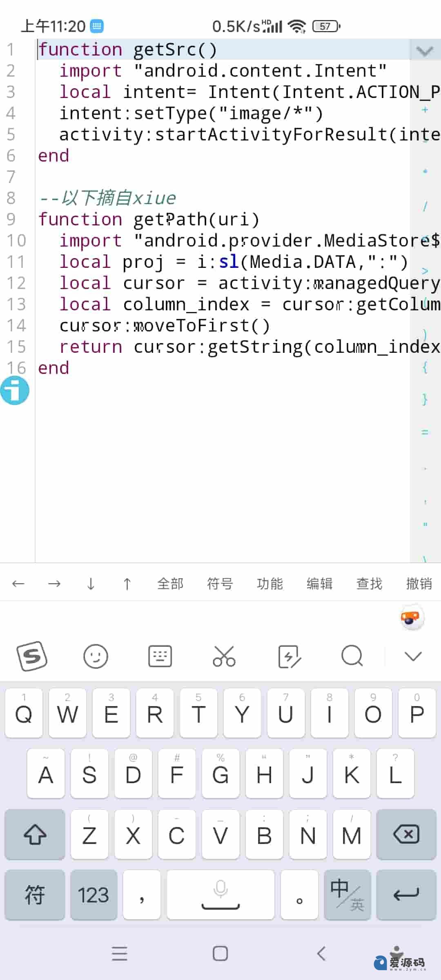Tap 撤销 to undo
Screen dimensions: 441x980
coord(419,584)
